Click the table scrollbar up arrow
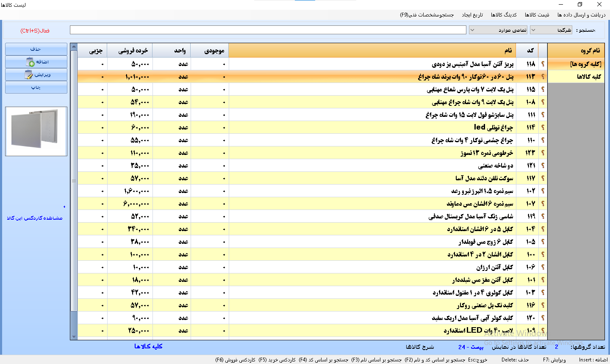This screenshot has width=610, height=364. click(x=74, y=47)
